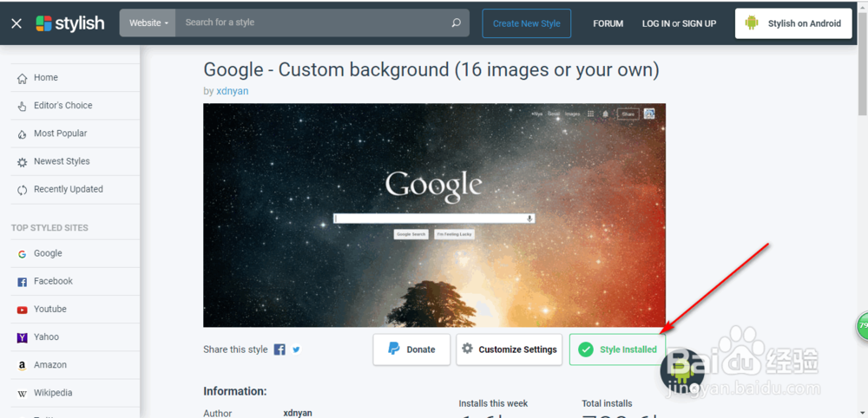Click the Most Popular flame icon

[x=23, y=134]
